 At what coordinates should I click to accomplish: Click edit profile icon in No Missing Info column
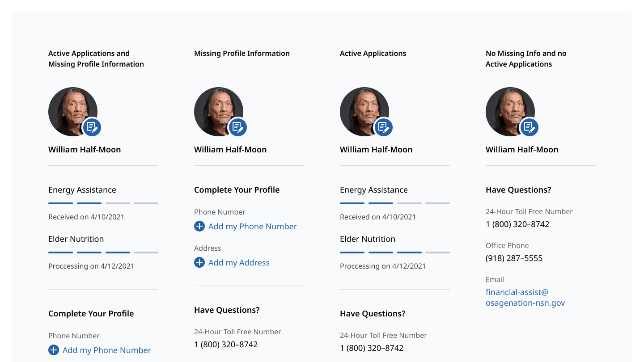[530, 127]
